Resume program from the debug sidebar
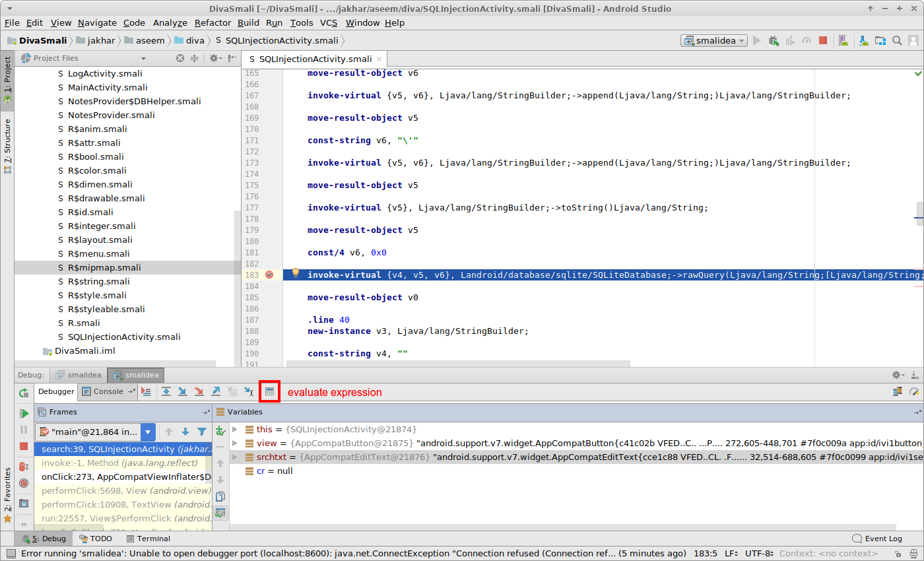 24,413
